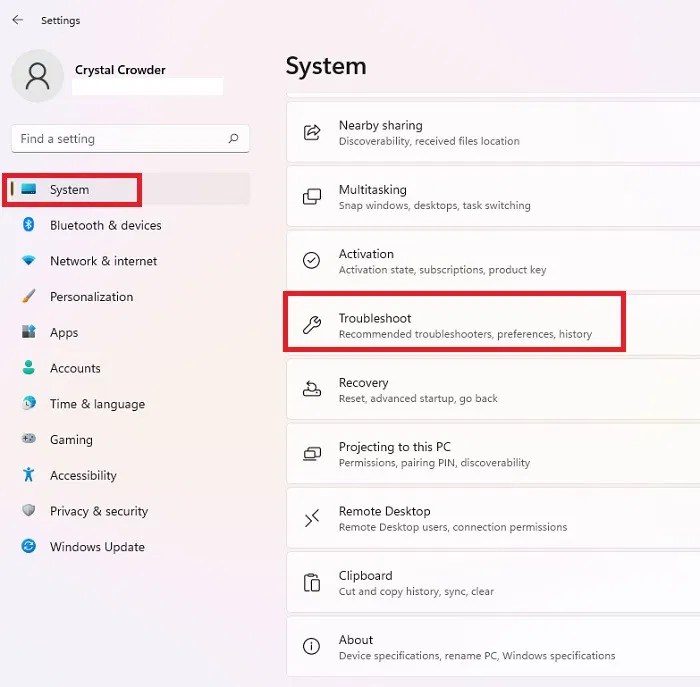Click the Find a setting search box
700x687 pixels.
[x=130, y=138]
